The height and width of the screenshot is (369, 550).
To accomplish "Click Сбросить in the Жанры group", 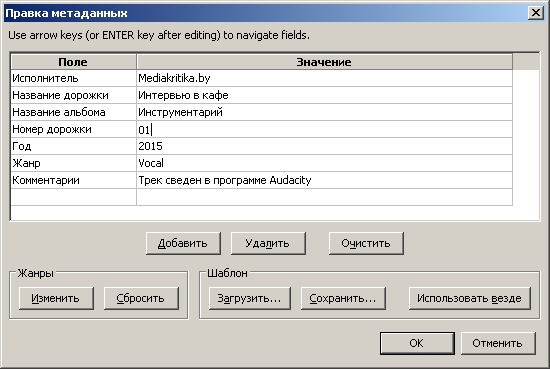I will point(141,298).
